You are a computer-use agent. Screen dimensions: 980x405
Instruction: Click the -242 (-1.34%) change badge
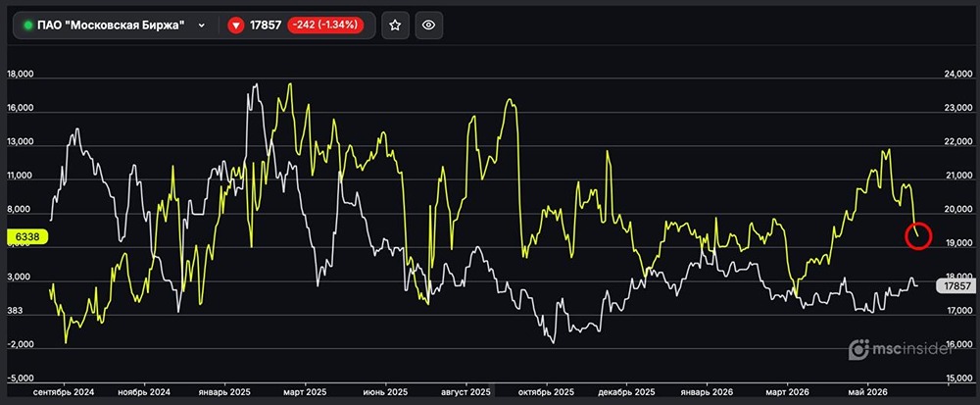(x=325, y=25)
